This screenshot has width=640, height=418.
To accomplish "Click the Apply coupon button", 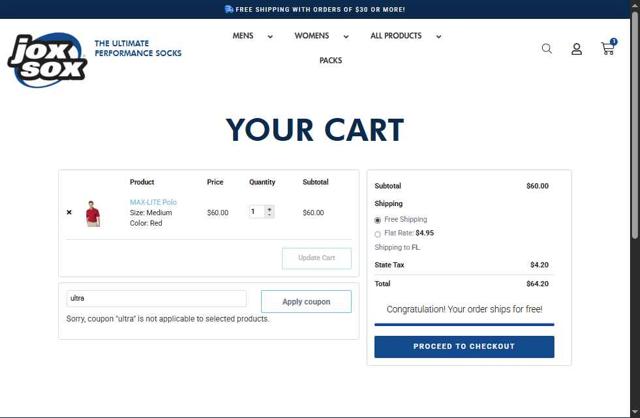I will pyautogui.click(x=306, y=302).
